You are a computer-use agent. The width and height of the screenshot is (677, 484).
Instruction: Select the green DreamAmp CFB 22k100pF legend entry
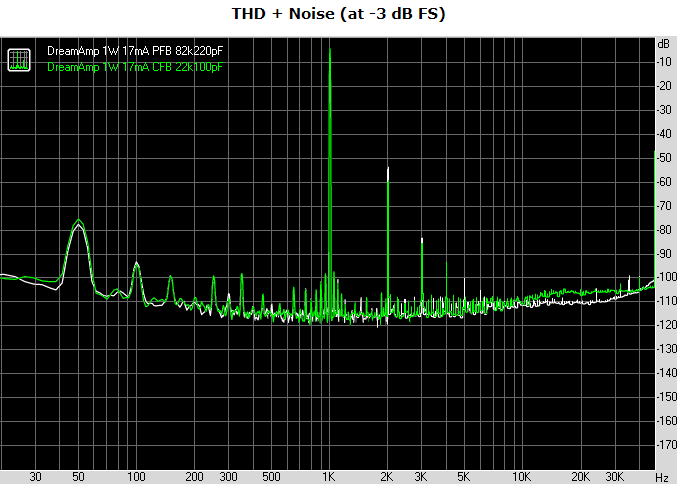pos(135,67)
